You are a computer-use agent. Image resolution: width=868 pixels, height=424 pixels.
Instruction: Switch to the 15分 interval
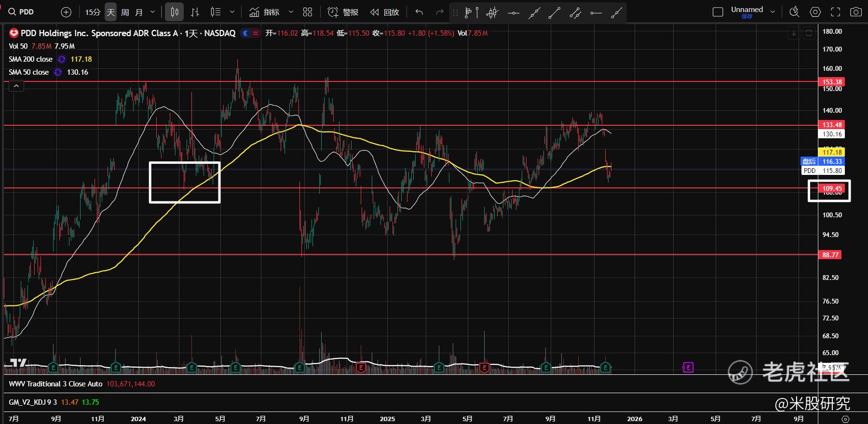click(92, 12)
